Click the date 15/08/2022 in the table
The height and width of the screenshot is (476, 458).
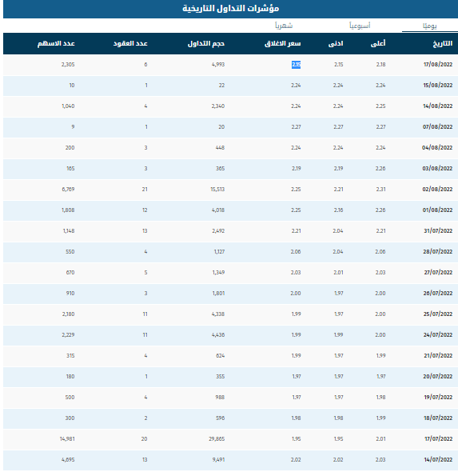pos(438,86)
